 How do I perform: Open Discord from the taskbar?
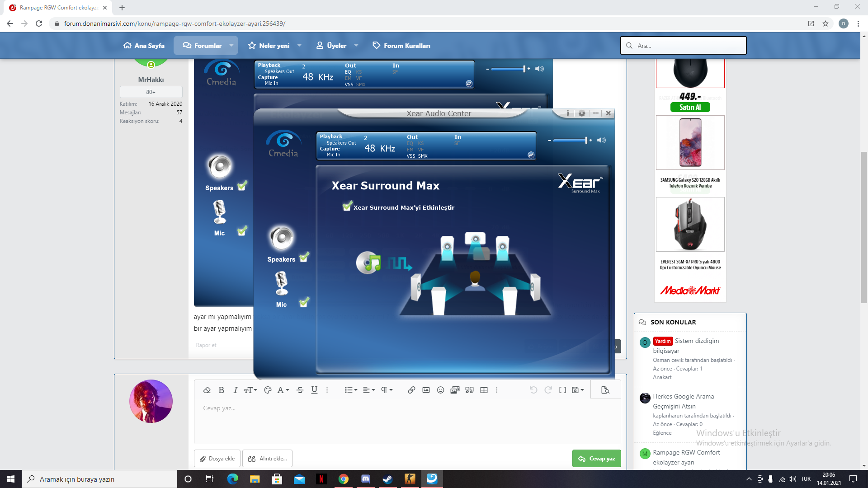pyautogui.click(x=366, y=479)
